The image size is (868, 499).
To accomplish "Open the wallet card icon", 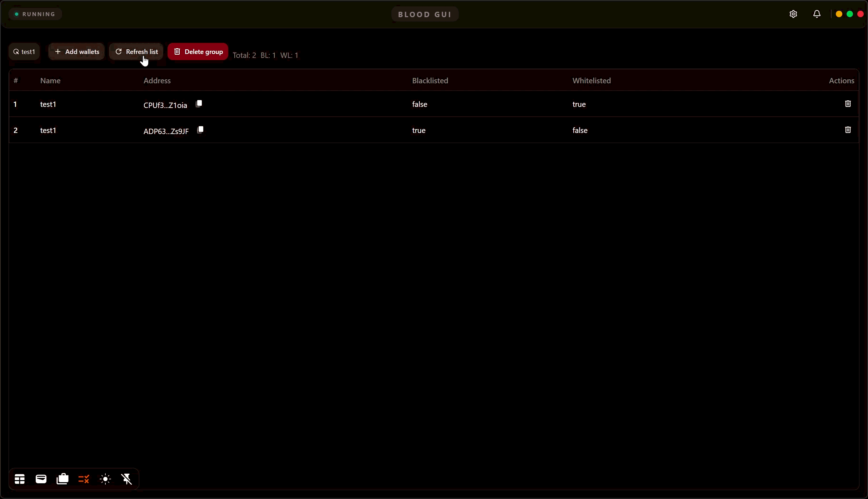I will pyautogui.click(x=41, y=479).
